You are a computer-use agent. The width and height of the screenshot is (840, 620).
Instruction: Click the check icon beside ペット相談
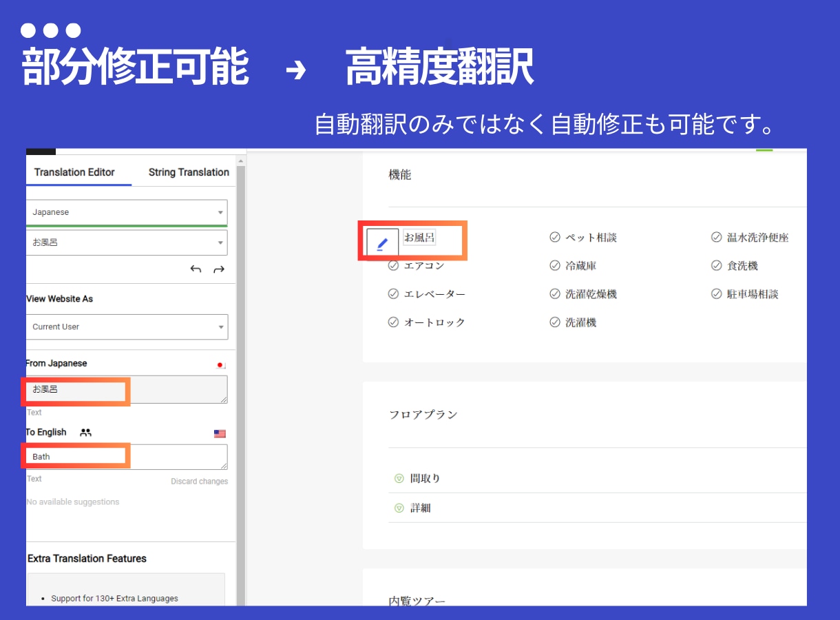click(x=555, y=237)
